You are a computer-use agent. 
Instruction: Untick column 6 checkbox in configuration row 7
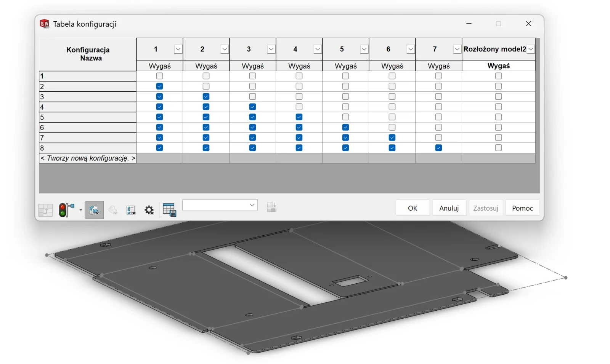(x=392, y=137)
